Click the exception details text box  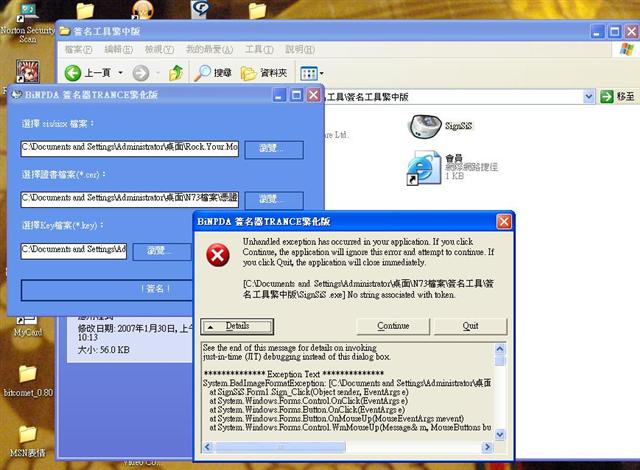click(x=348, y=392)
